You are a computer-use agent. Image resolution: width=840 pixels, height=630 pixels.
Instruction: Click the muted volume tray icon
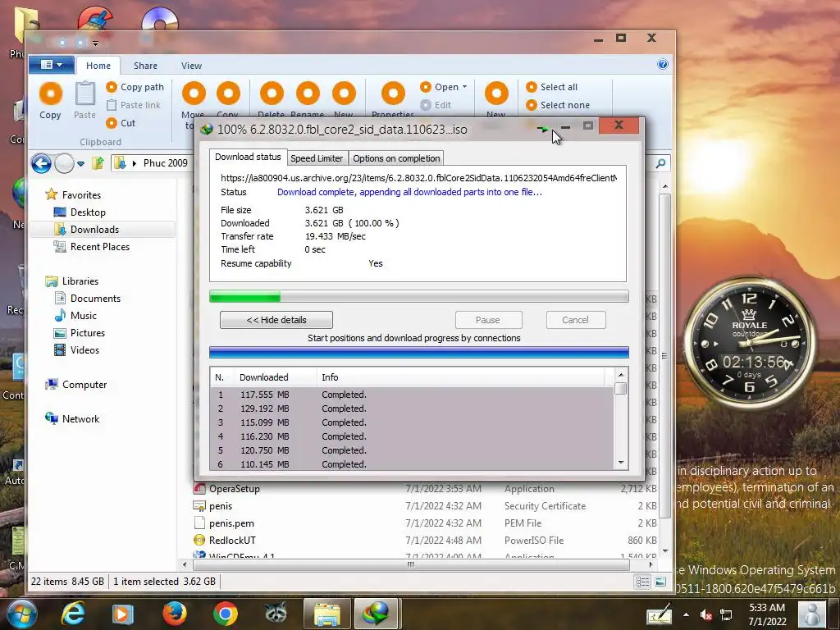(705, 615)
